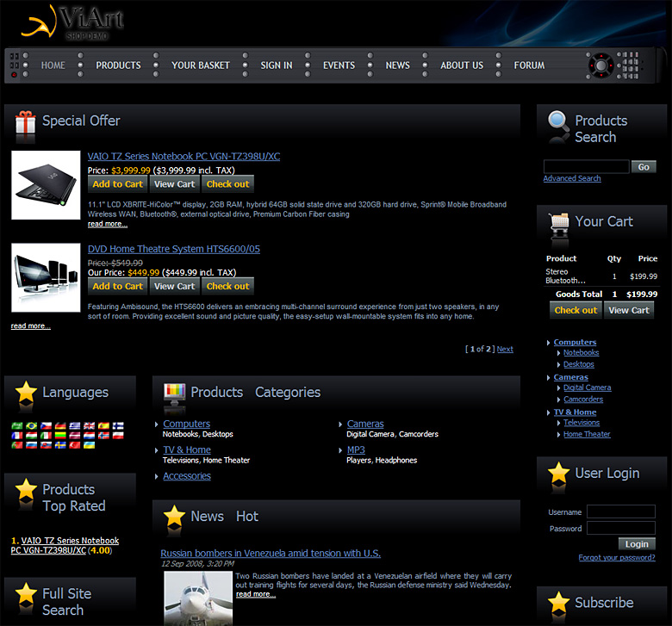Viewport: 672px width, 626px height.
Task: Select the Sweden flag language
Action: pos(60,445)
